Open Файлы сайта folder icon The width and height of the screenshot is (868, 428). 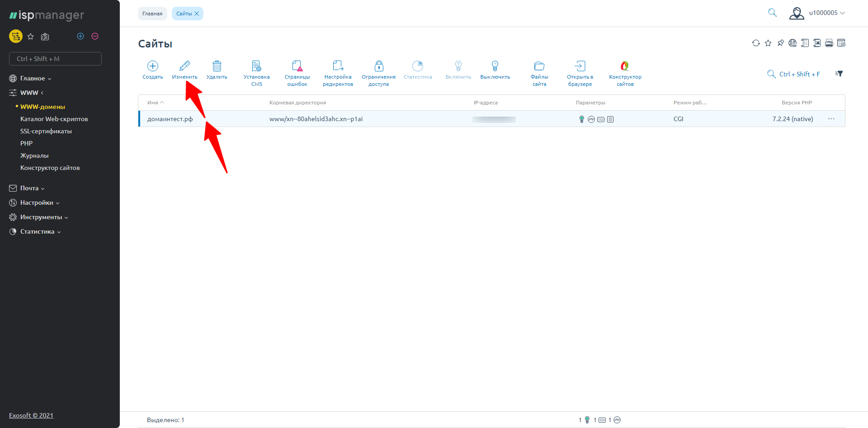(x=539, y=66)
